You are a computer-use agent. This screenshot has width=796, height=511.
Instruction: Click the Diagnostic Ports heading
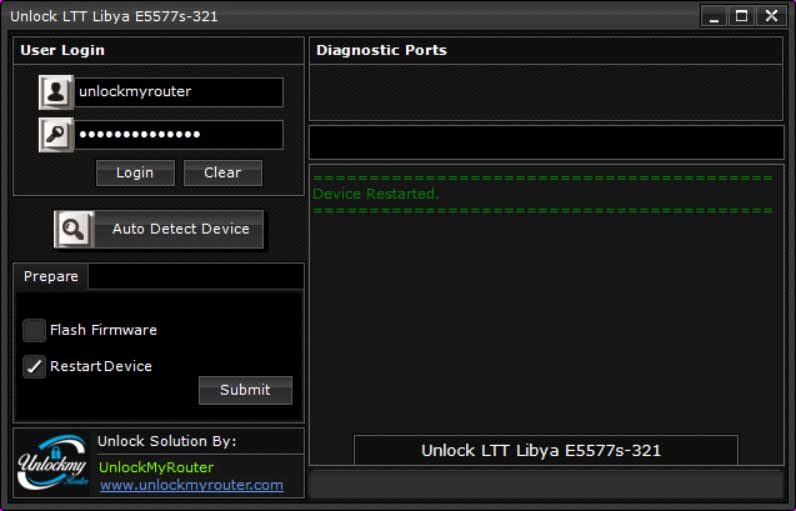click(x=381, y=50)
